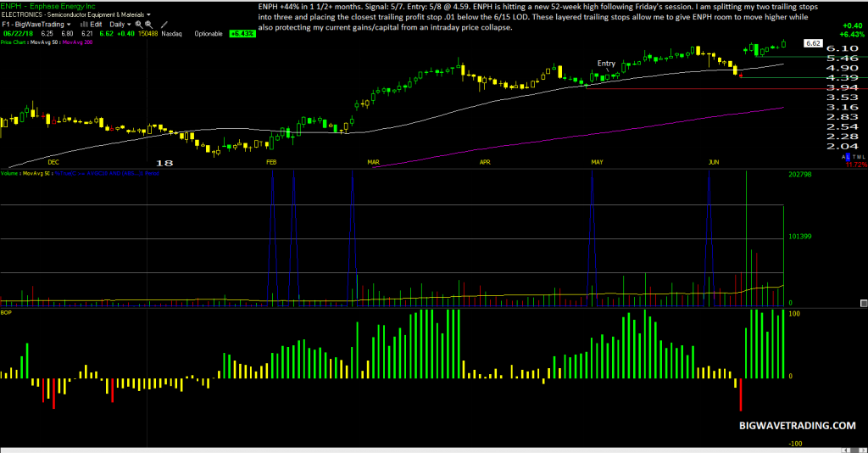Click the ENPH - Enphase Energy Inc title
Viewport: 868px width, 453px height.
point(48,6)
